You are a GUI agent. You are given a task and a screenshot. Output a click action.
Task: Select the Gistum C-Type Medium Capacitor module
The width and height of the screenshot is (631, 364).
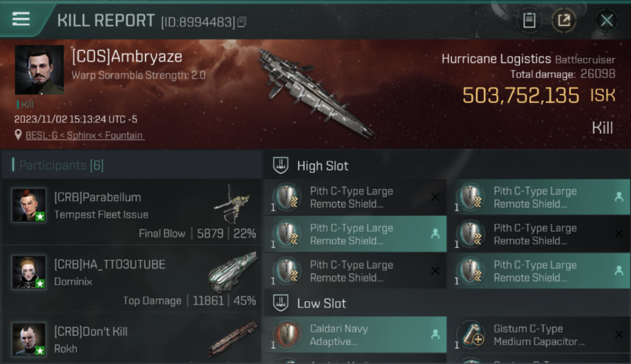[x=539, y=335]
